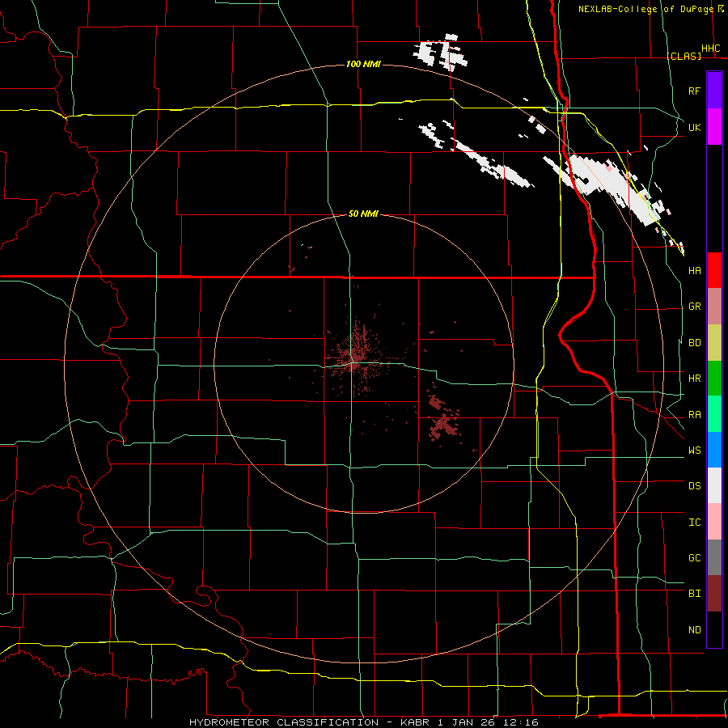Pick the dark green HR legend swatch

coord(714,379)
